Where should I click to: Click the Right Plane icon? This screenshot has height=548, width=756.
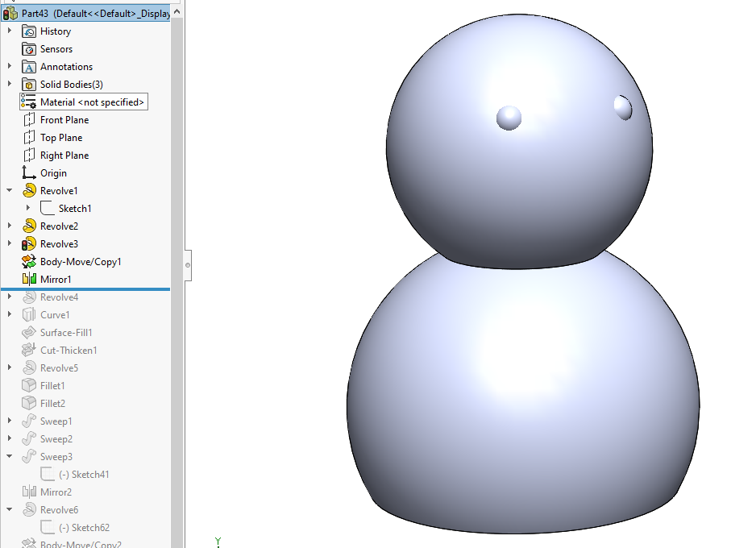click(29, 156)
